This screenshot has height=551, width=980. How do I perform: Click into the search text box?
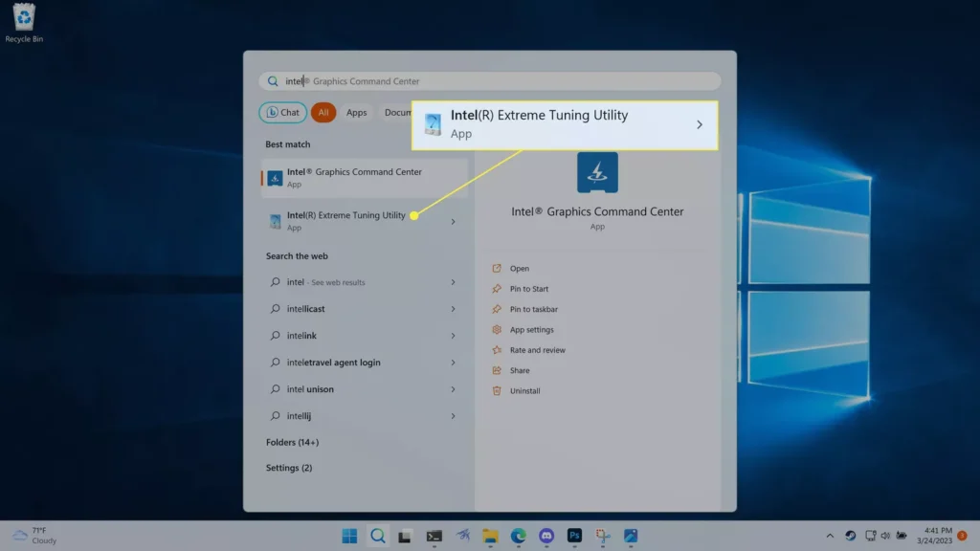coord(489,81)
